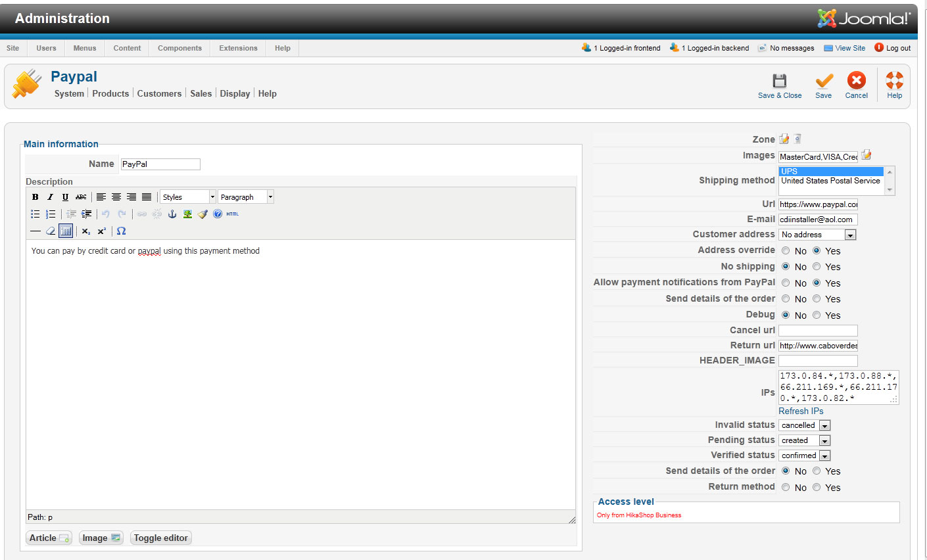The image size is (927, 560).
Task: Set No shipping to No
Action: point(786,267)
